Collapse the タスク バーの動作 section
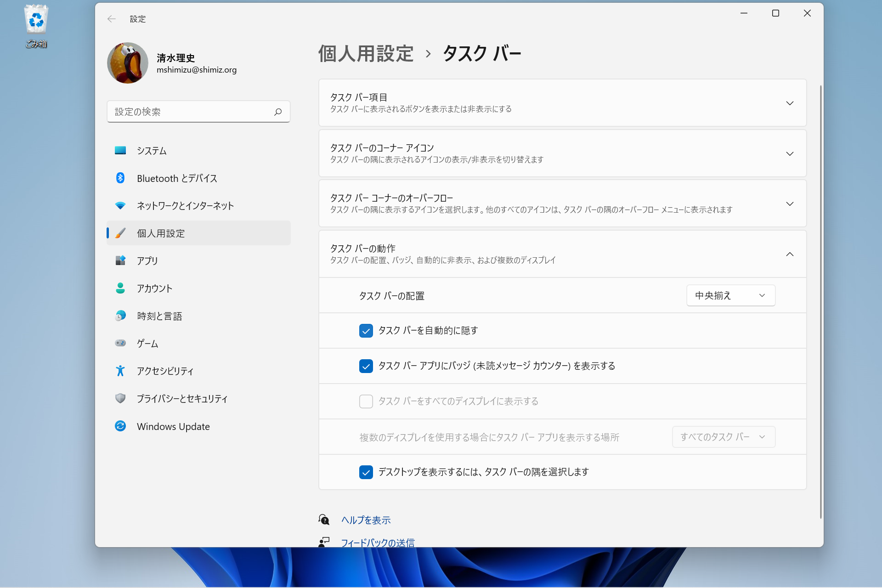The width and height of the screenshot is (882, 588). coord(790,254)
